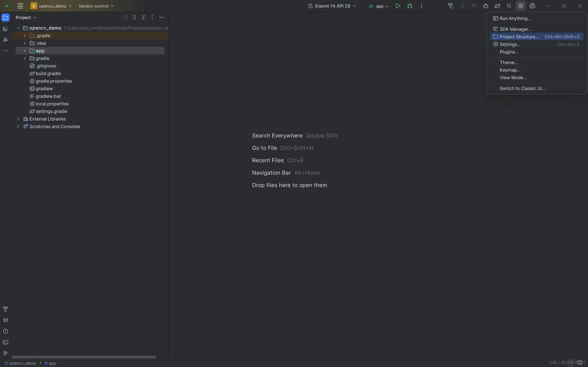This screenshot has width=588, height=367.
Task: Open Search Everywhere magnifier icon
Action: pos(509,6)
